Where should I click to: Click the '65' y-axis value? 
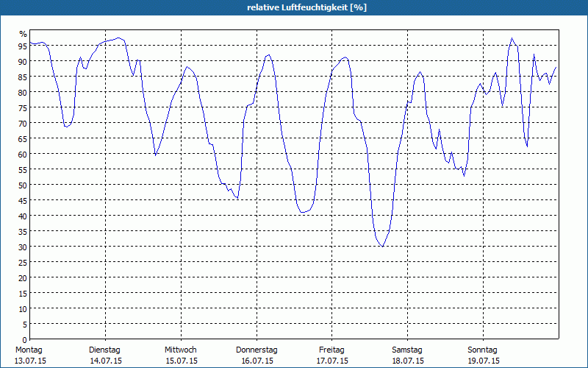tap(23, 139)
